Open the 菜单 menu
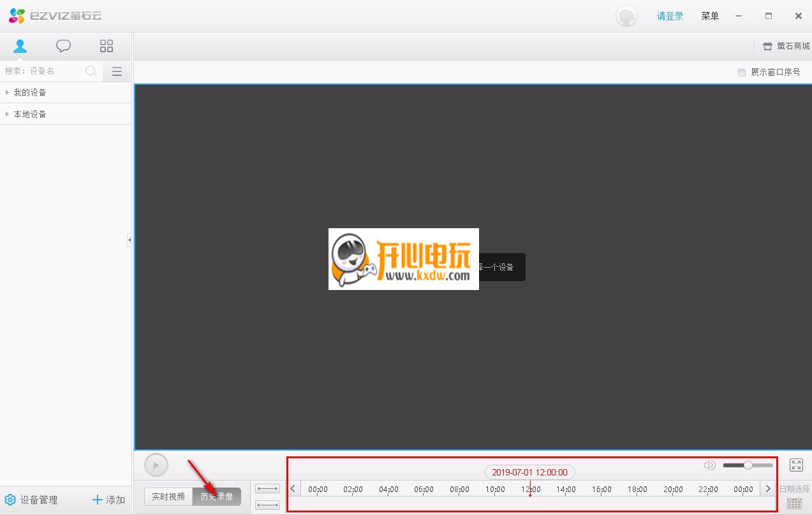 pos(710,16)
